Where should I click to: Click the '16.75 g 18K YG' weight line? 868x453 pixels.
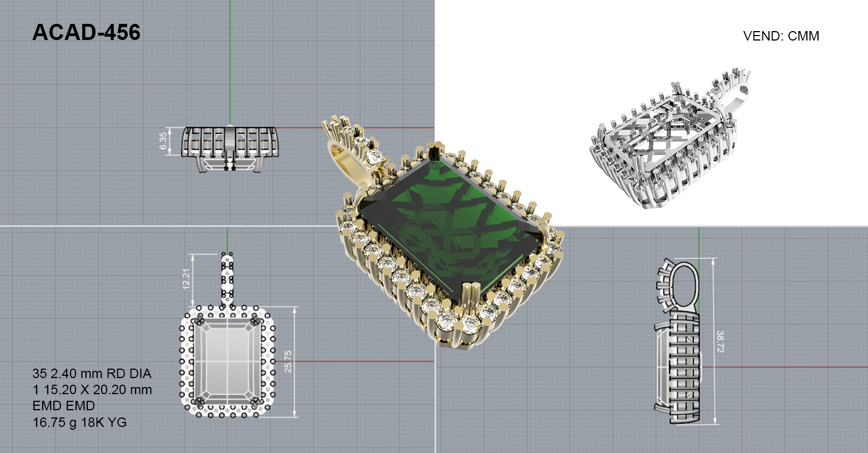pyautogui.click(x=79, y=422)
